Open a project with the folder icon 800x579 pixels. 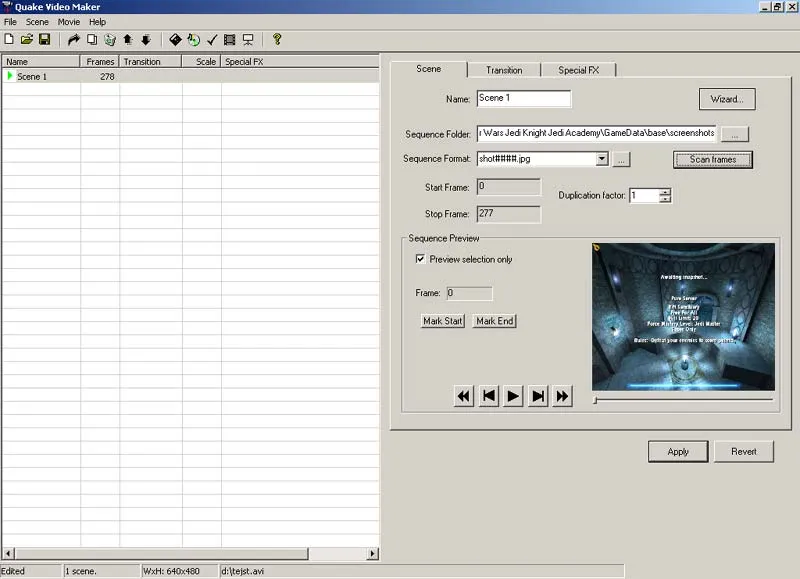(26, 40)
